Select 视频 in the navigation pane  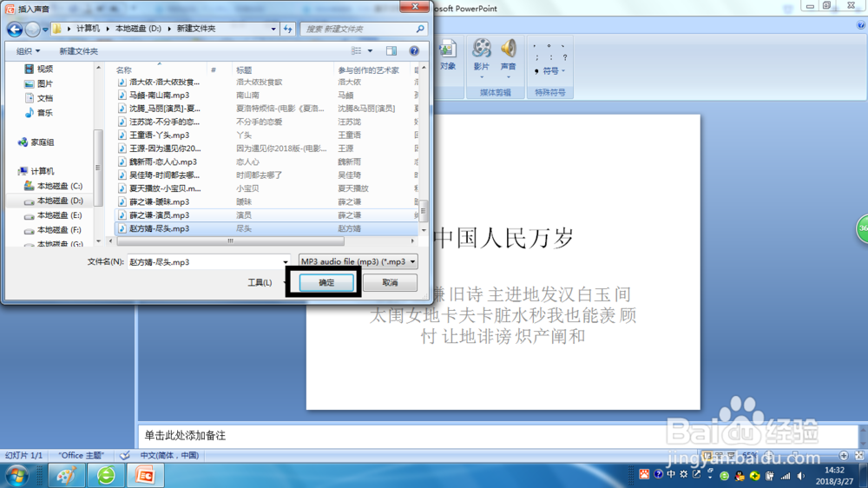coord(39,69)
